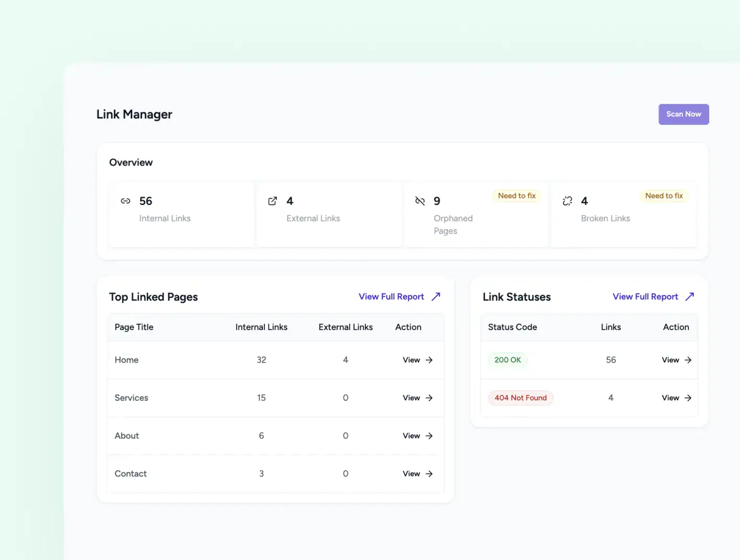The height and width of the screenshot is (560, 740).
Task: Click View link in Home row
Action: [411, 360]
